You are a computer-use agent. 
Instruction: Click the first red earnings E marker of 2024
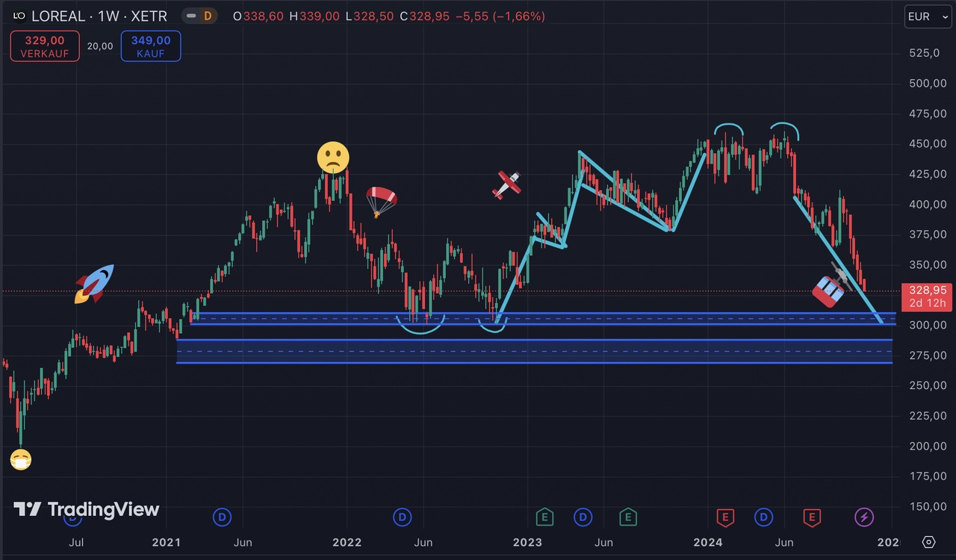pos(725,516)
